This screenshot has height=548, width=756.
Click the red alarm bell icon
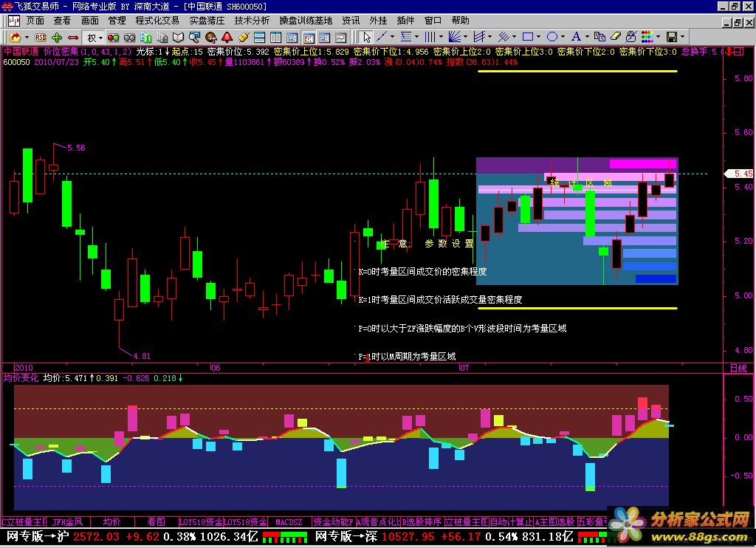coord(227,37)
